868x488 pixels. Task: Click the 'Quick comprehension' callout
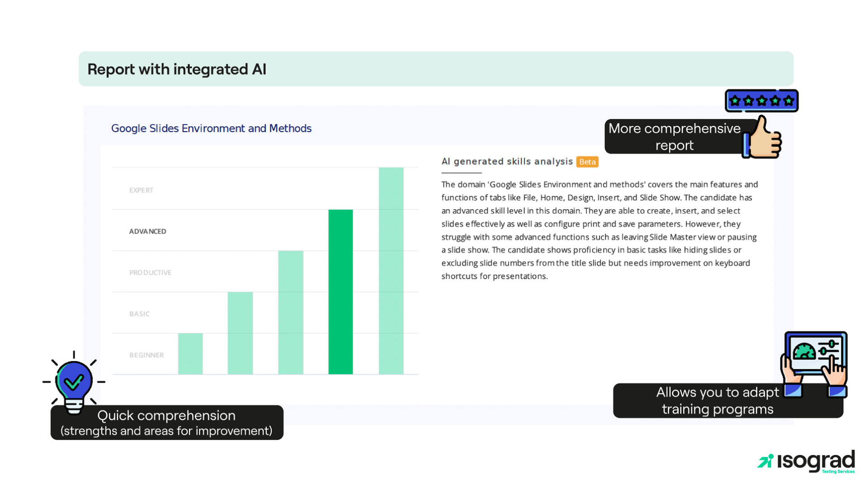[x=167, y=422]
